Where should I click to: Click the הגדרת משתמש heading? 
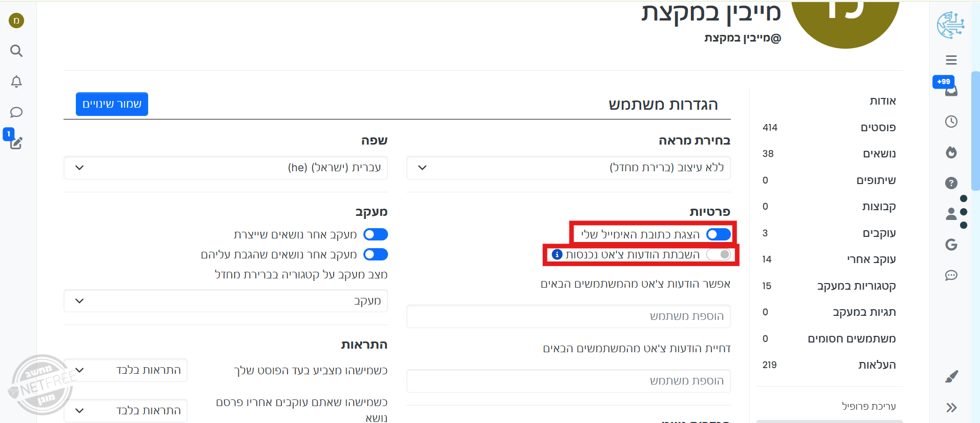click(x=663, y=105)
